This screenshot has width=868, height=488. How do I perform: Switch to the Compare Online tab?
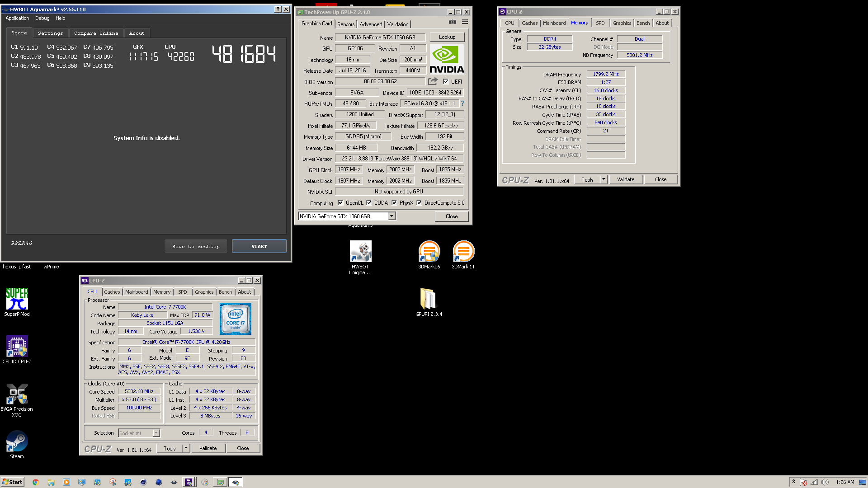(96, 33)
